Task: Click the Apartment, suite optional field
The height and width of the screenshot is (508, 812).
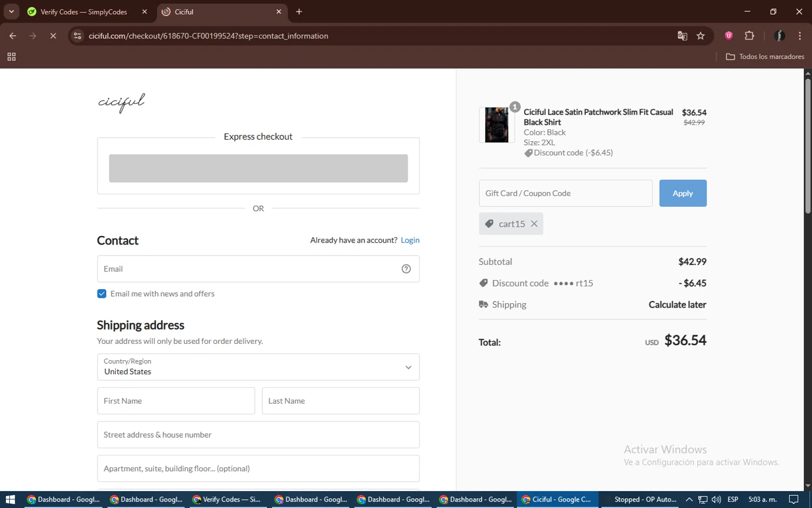Action: (x=258, y=468)
